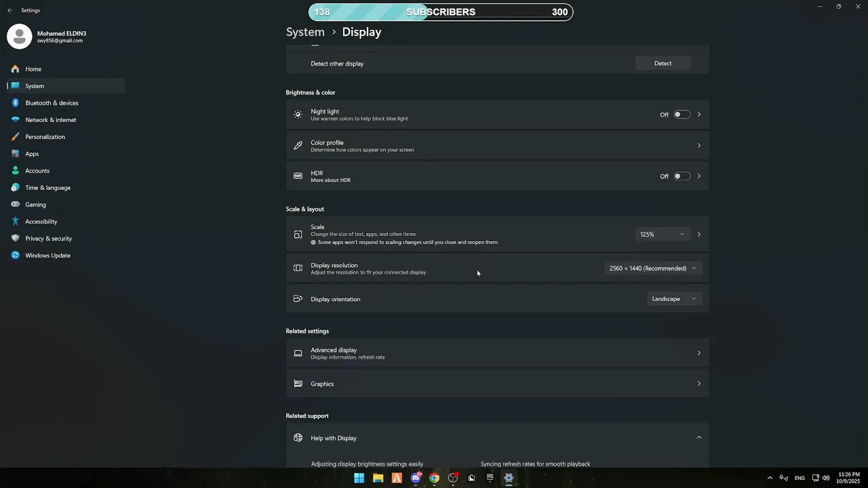Viewport: 868px width, 488px height.
Task: Click the 'Brightness & color' heading
Action: [x=311, y=92]
